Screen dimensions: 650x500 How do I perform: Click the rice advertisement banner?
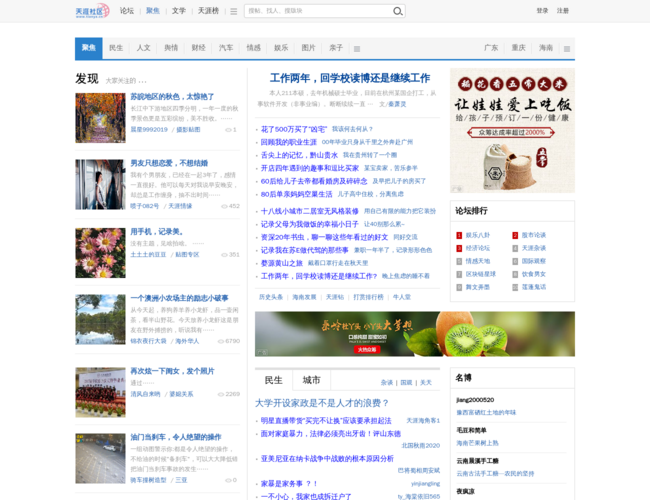(x=512, y=131)
